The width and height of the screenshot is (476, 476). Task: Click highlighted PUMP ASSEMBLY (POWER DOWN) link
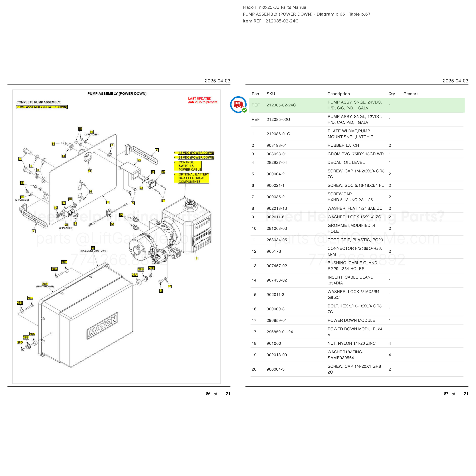(x=42, y=107)
